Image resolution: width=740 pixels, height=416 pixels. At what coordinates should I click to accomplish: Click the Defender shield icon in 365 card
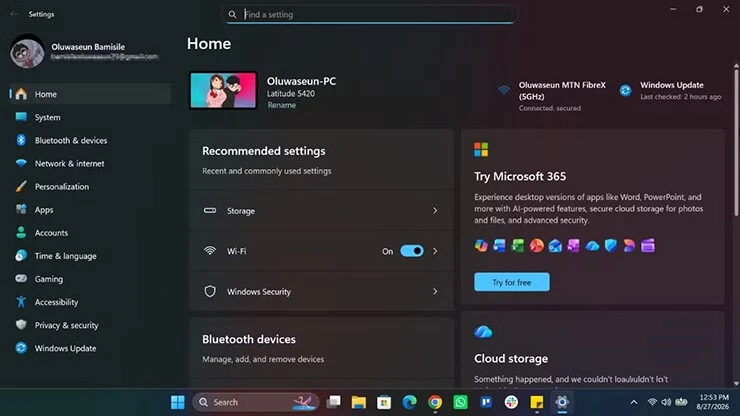611,246
